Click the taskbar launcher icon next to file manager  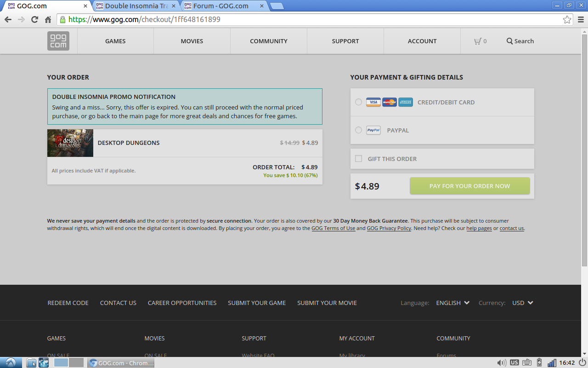[x=44, y=363]
